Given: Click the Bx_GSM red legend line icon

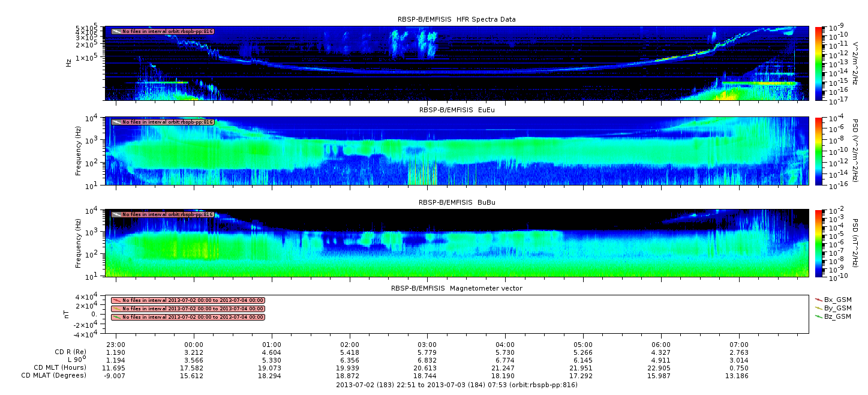Looking at the screenshot, I should 819,299.
